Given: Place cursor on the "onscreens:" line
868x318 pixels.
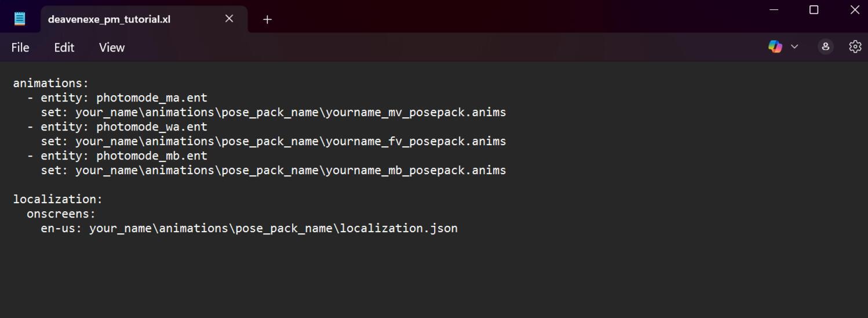Looking at the screenshot, I should (61, 214).
